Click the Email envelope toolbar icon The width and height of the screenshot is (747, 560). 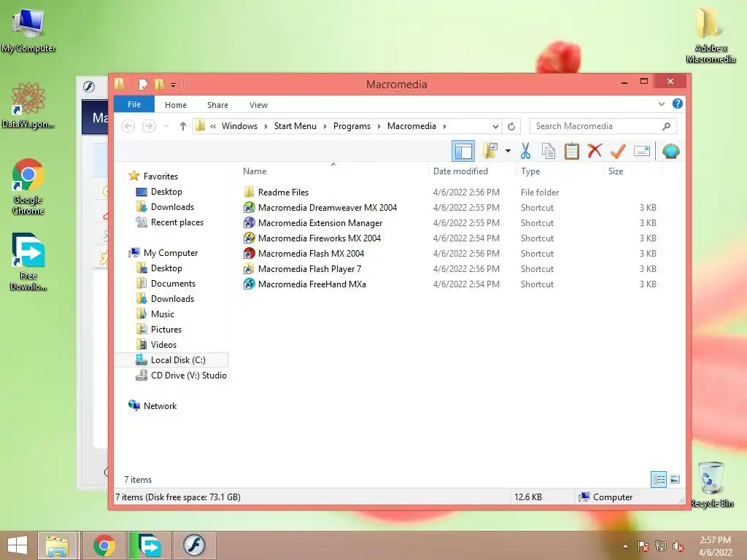coord(642,152)
